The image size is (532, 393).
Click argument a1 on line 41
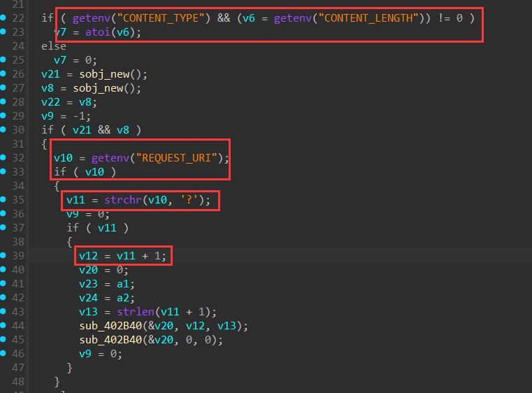(x=123, y=284)
